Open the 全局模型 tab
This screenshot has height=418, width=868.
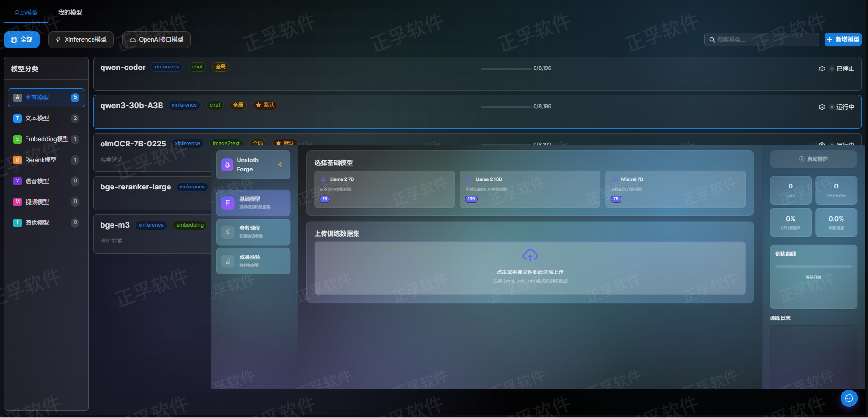coord(26,12)
